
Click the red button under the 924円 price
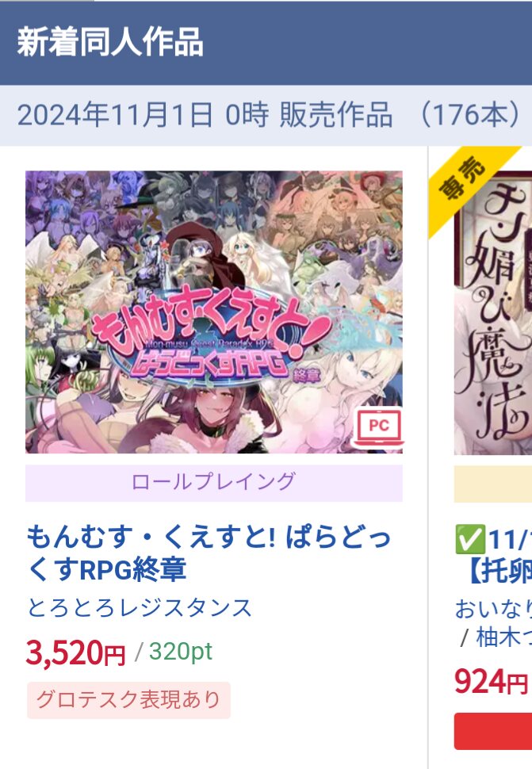pos(493,731)
